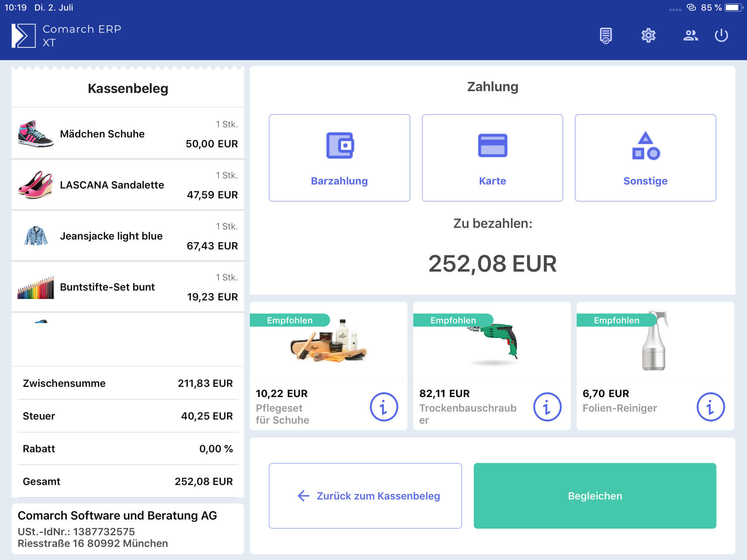Open the settings gear icon
Viewport: 747px width, 560px height.
click(x=648, y=35)
